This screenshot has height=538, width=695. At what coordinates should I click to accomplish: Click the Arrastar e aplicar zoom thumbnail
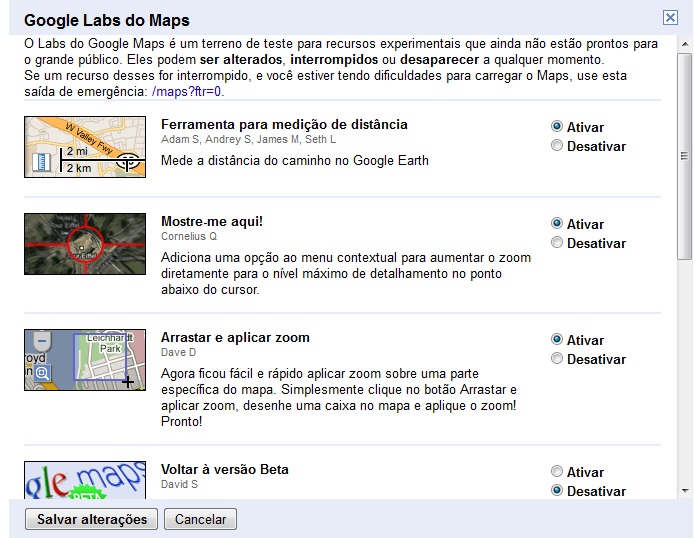pos(85,360)
